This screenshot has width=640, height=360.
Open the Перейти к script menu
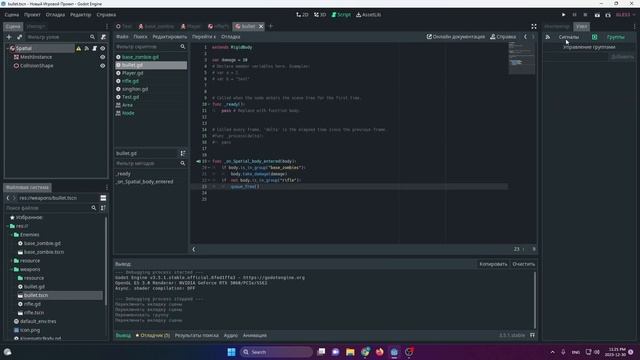click(x=204, y=37)
